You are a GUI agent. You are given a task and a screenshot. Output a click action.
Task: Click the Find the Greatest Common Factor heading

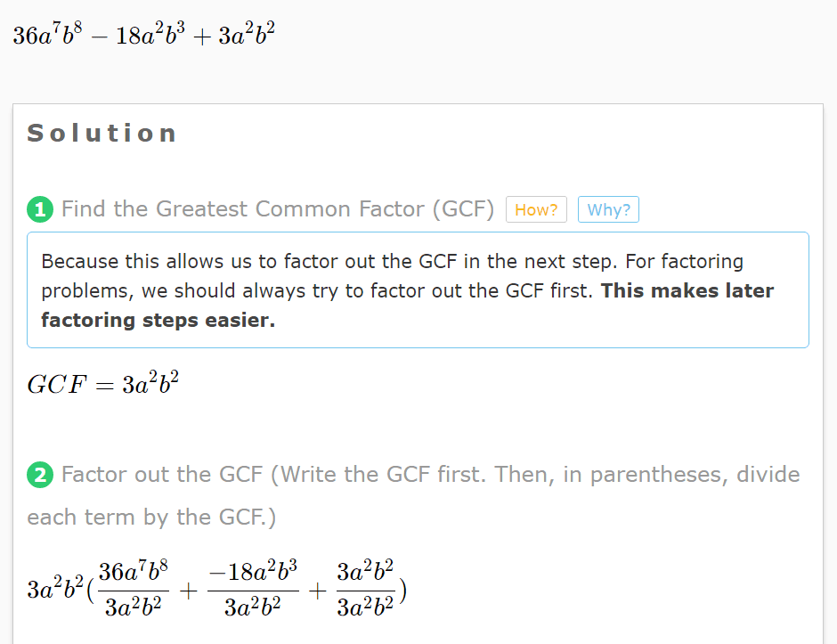point(276,208)
